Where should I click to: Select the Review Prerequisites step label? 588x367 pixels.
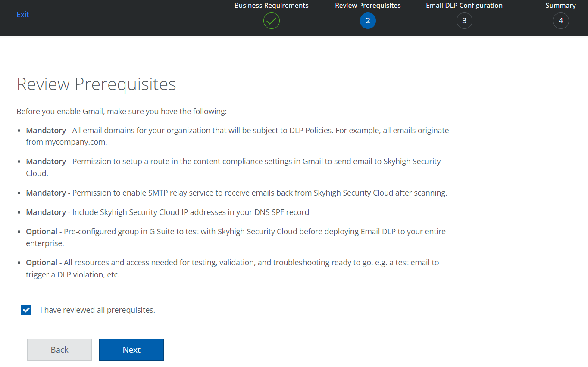pos(368,6)
